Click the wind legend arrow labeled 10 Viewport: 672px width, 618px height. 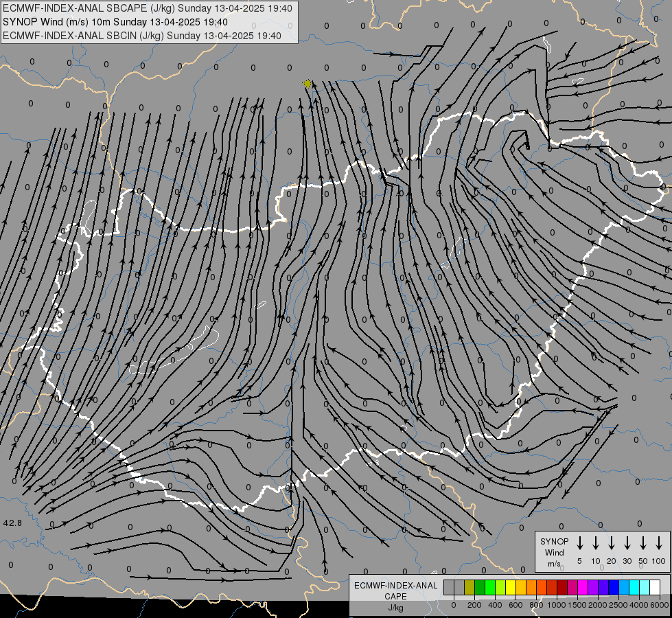[x=596, y=543]
